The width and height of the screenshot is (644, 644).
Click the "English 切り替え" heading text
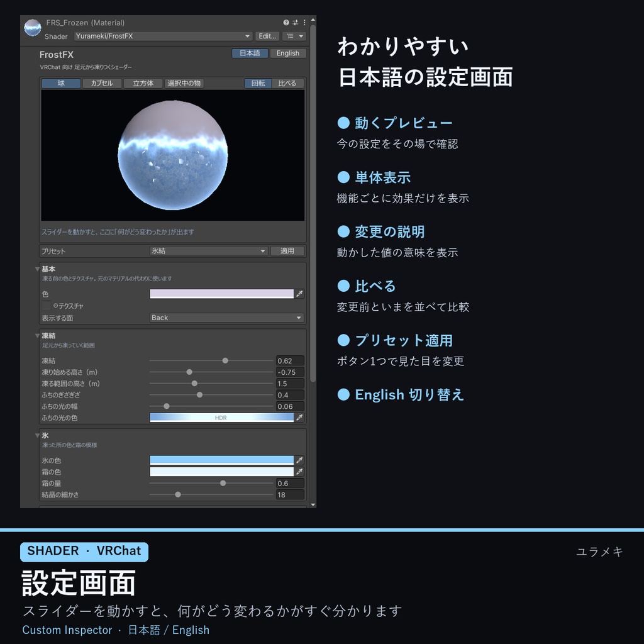(409, 395)
